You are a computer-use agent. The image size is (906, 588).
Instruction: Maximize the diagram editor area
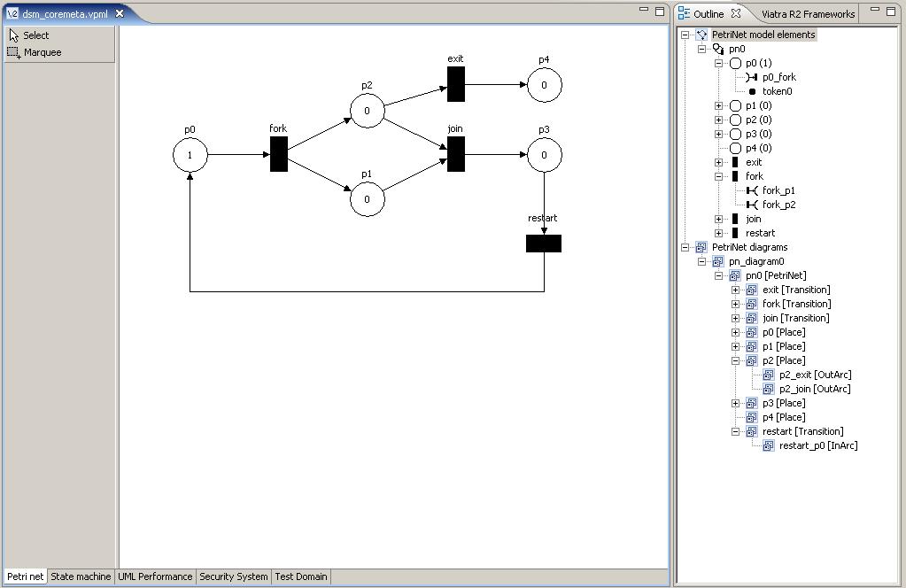click(x=660, y=11)
